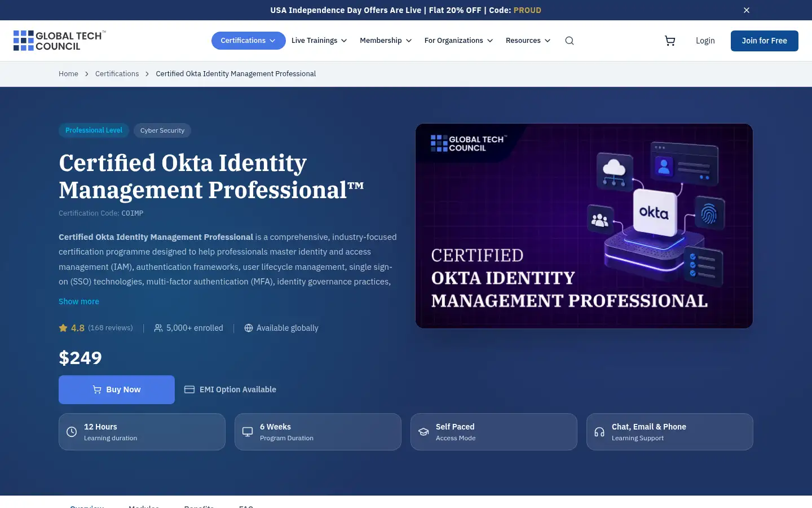Viewport: 812px width, 508px height.
Task: Expand the Resources dropdown
Action: pos(528,41)
